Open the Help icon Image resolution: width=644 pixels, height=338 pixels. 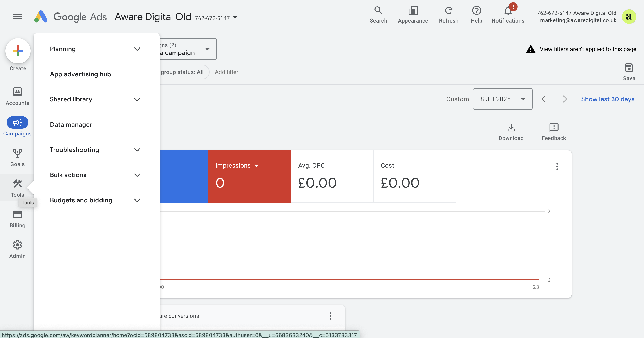click(476, 15)
